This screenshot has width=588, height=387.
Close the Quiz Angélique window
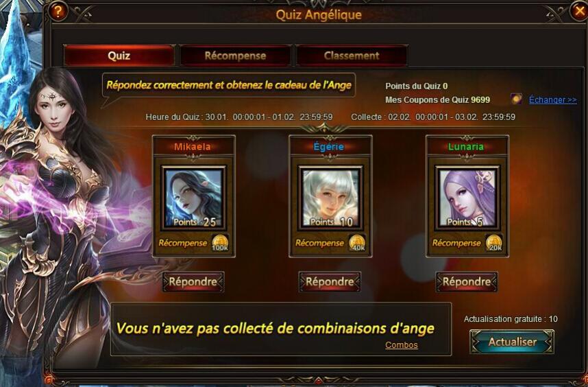[578, 11]
